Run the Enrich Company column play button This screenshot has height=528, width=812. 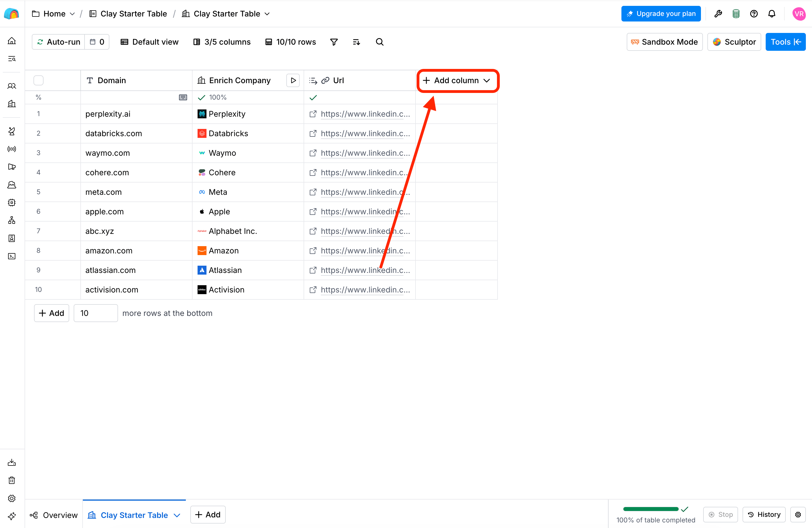coord(293,81)
